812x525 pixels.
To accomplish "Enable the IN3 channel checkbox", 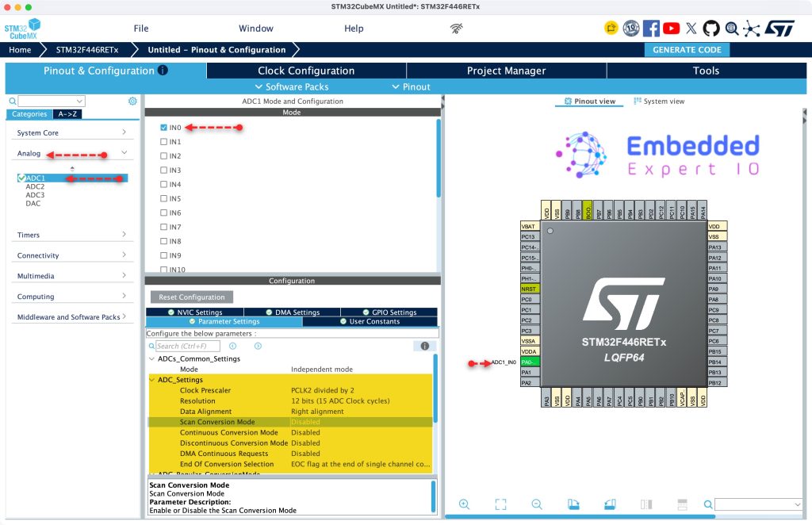I will (x=163, y=170).
